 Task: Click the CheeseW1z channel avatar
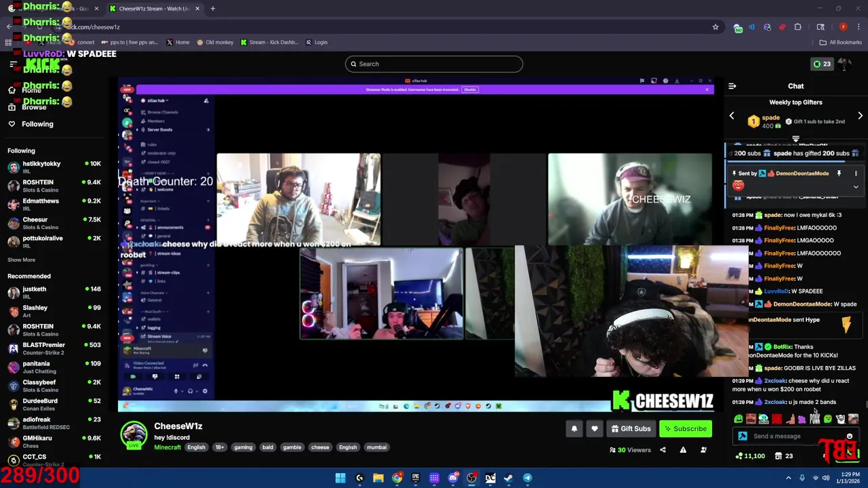(x=134, y=435)
